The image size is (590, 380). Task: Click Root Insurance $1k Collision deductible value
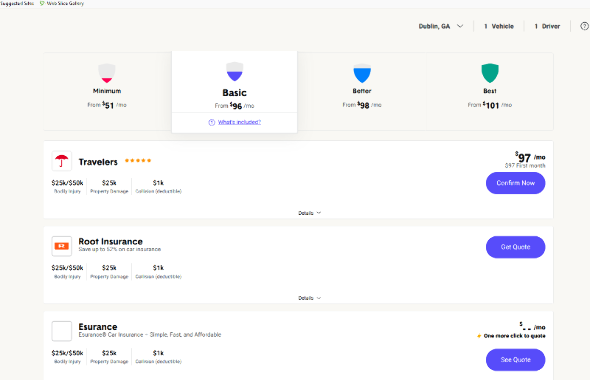tap(158, 268)
